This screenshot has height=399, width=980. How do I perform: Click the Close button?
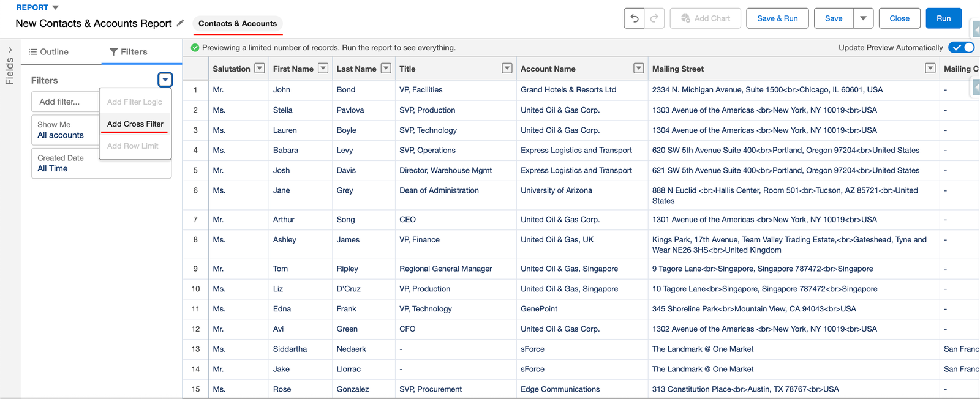(899, 18)
